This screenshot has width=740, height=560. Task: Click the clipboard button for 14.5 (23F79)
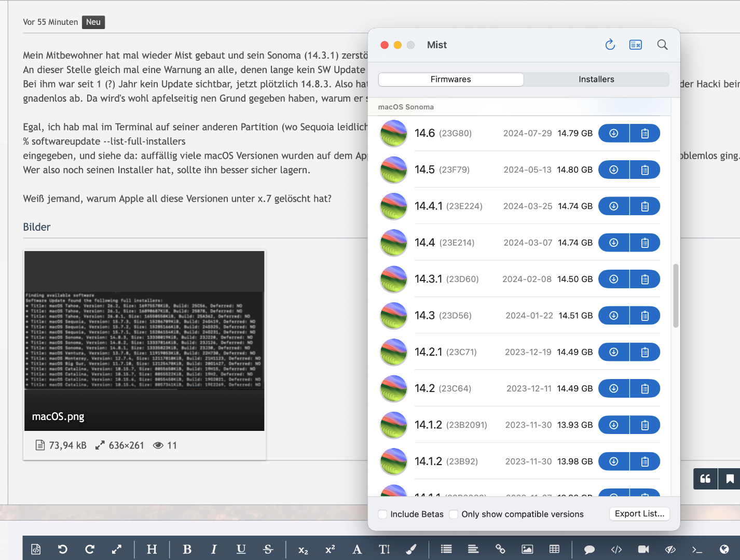tap(645, 170)
